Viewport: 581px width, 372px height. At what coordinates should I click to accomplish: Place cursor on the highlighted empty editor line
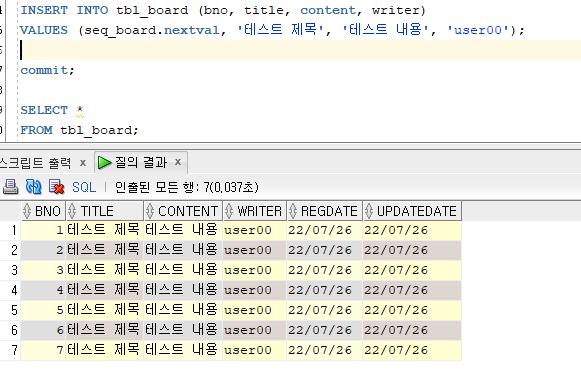point(300,50)
